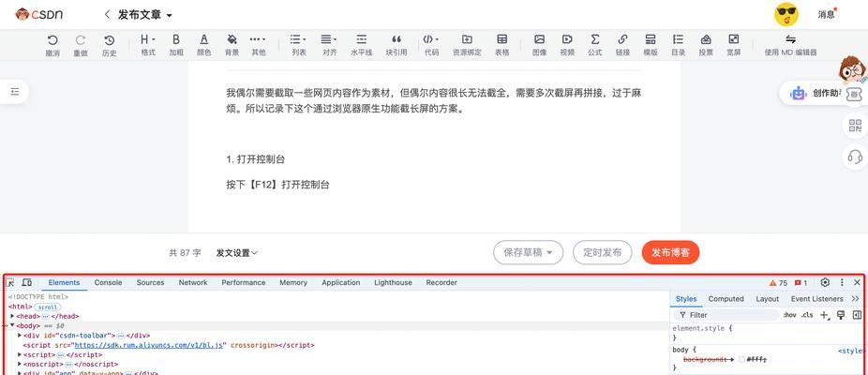Screen dimensions: 868x375
Task: Click the customer service headset icon
Action: pos(855,157)
